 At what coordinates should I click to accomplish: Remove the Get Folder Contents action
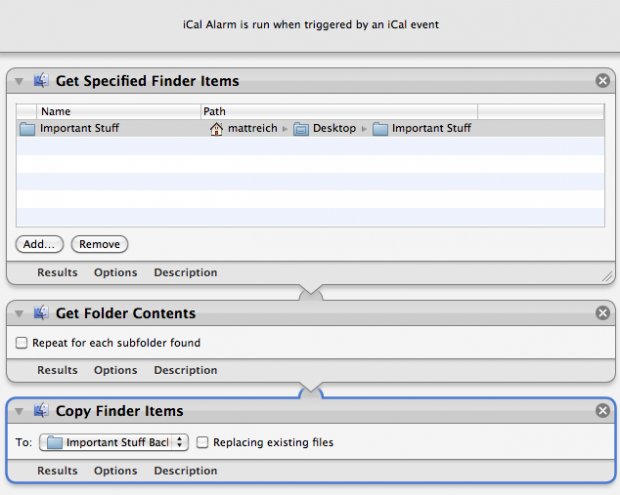[602, 313]
